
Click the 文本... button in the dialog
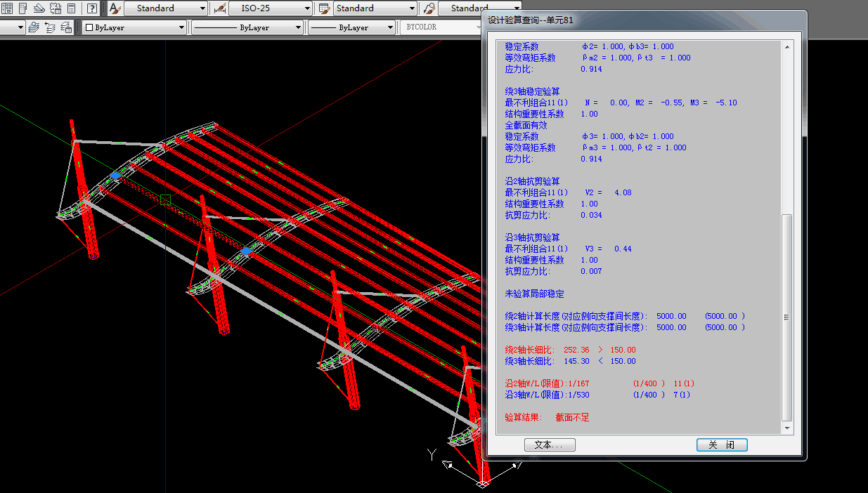(550, 445)
